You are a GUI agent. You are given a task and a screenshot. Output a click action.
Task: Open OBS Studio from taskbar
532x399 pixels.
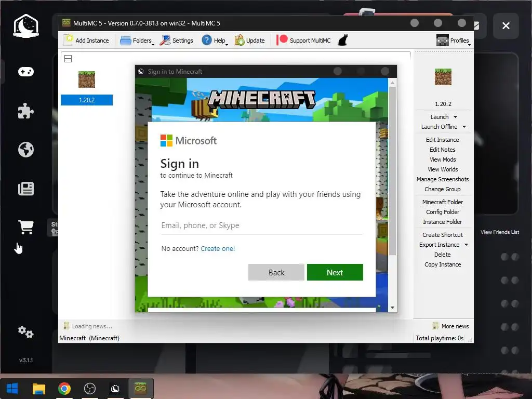(x=89, y=389)
